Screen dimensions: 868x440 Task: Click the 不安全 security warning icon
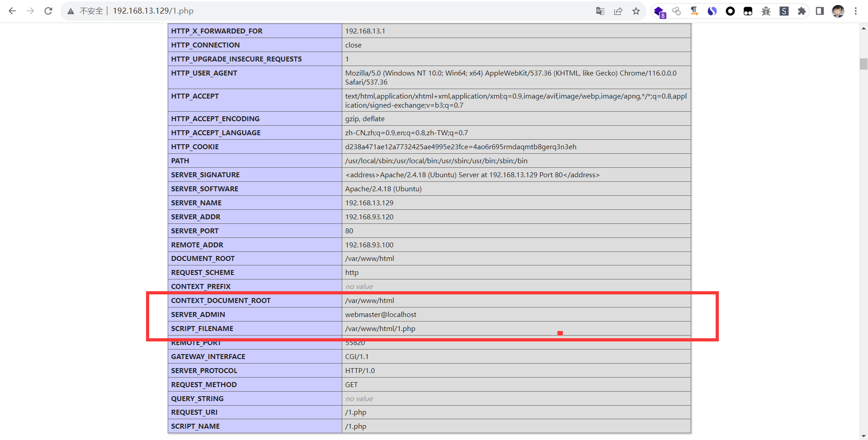coord(71,11)
